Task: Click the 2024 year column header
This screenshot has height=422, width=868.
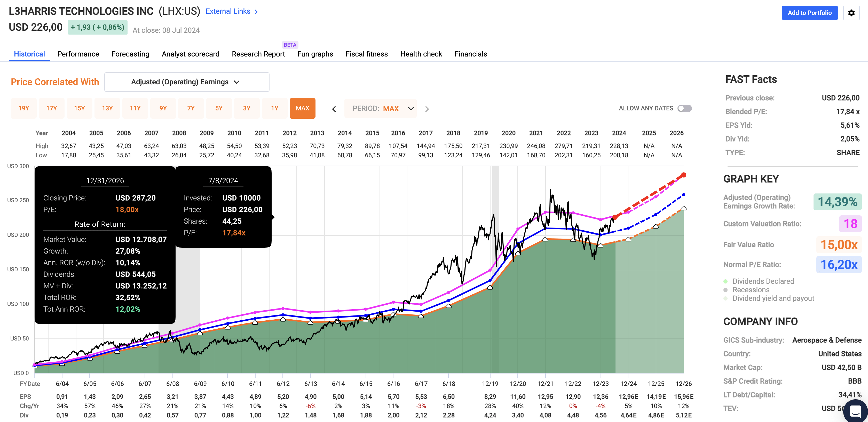Action: coord(619,133)
